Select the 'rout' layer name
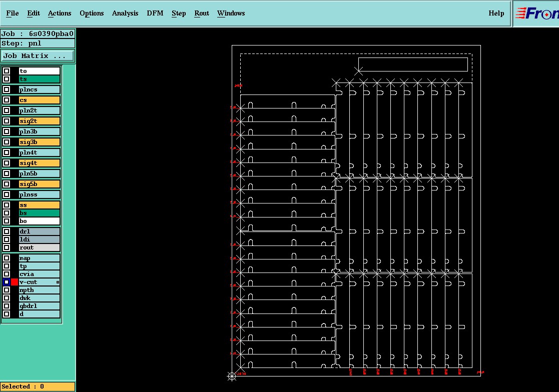Screen dimensions: 559x392 point(39,247)
